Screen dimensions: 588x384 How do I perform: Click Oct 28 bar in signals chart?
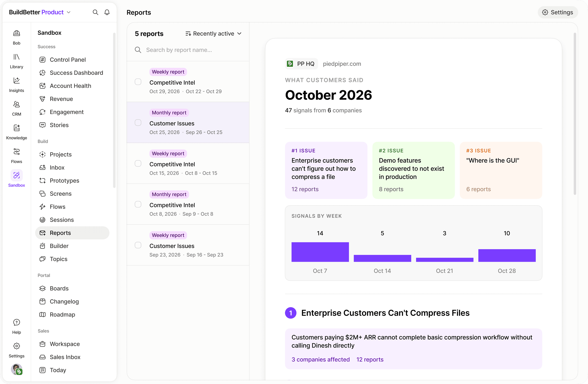pos(507,255)
